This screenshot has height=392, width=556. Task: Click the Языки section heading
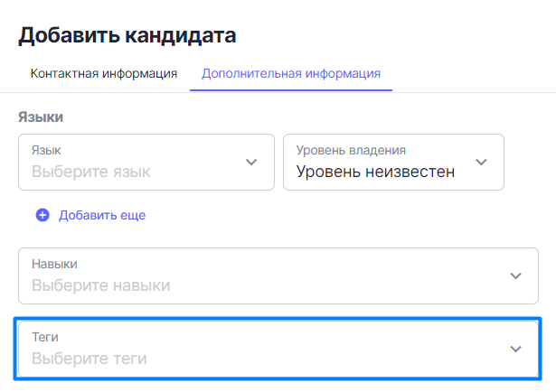pos(41,117)
